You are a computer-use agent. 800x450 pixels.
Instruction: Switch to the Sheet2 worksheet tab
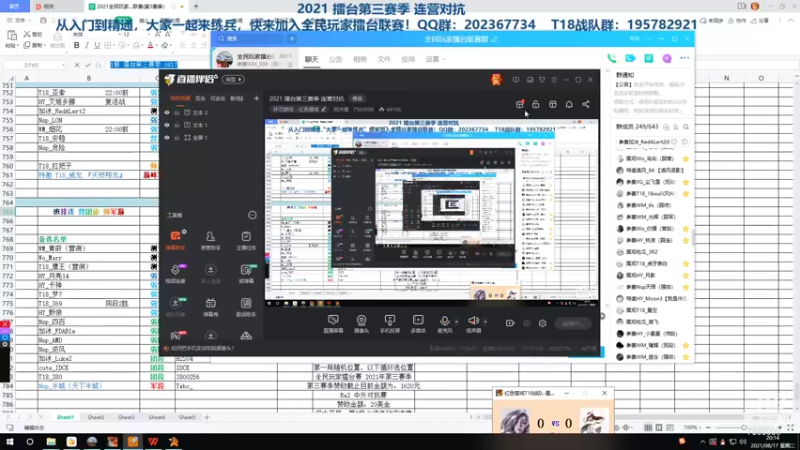point(95,417)
